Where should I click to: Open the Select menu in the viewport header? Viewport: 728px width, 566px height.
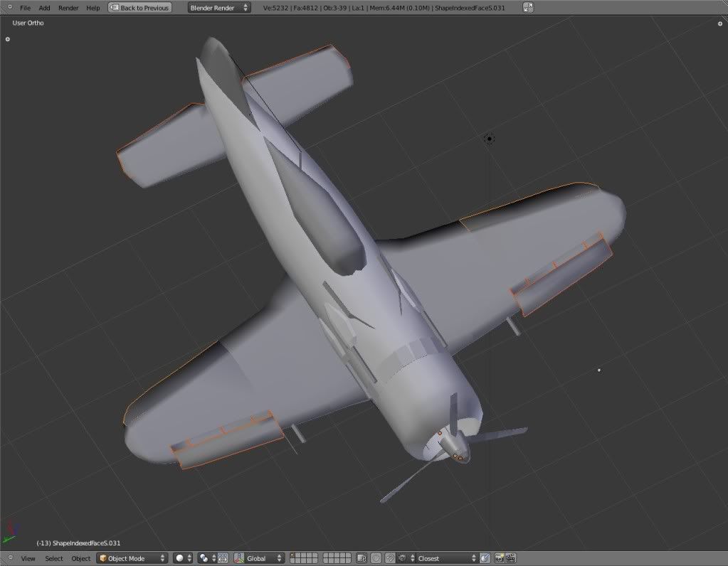click(x=54, y=559)
